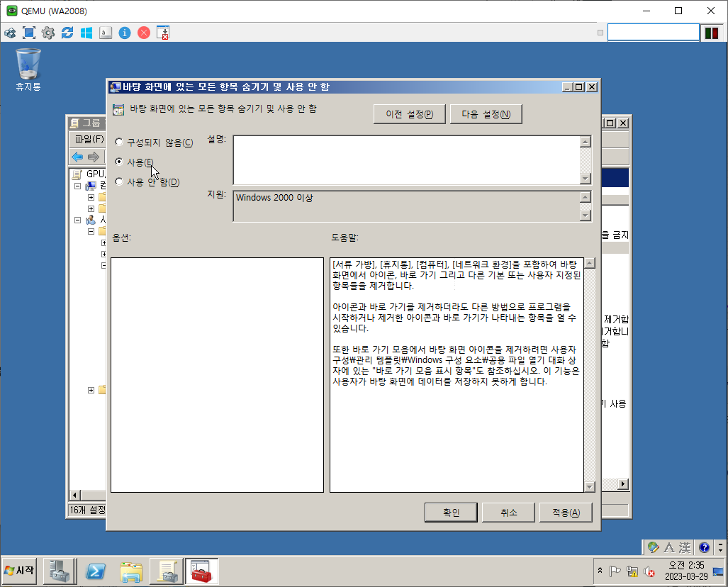Image resolution: width=728 pixels, height=587 pixels.
Task: Go to previous setting 이전 설정(P)
Action: [409, 113]
